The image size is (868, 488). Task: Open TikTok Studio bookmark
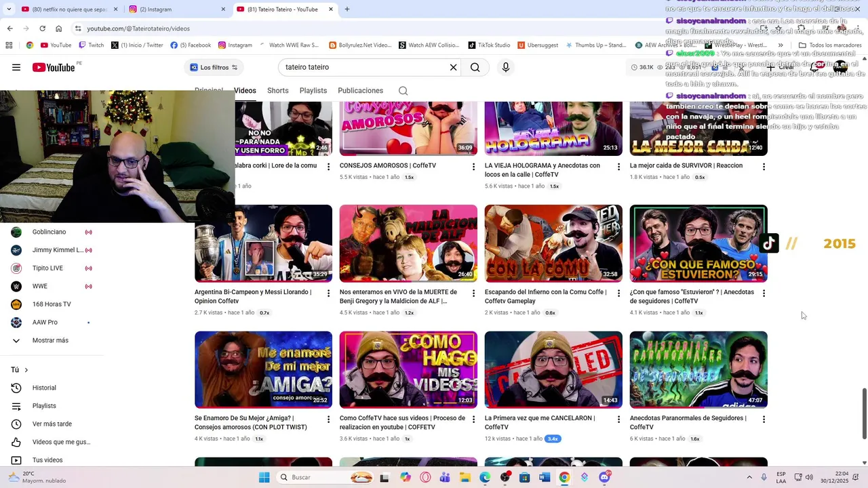tap(489, 45)
